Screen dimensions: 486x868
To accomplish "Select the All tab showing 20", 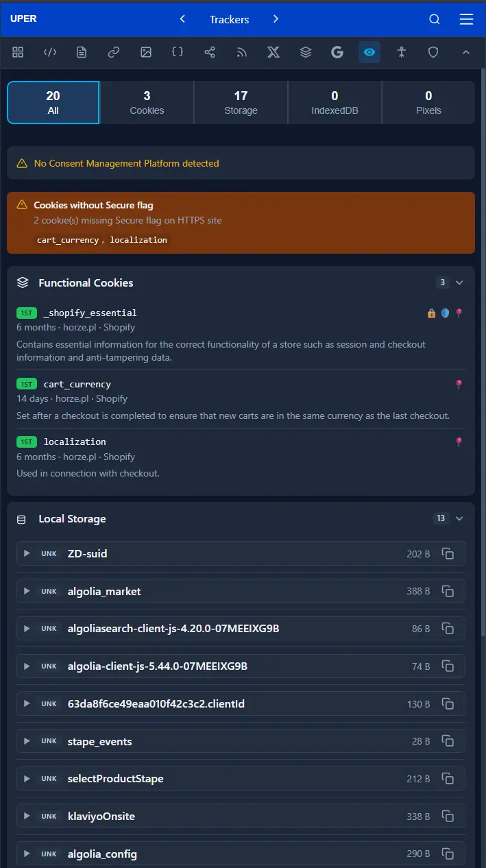I will (x=53, y=102).
